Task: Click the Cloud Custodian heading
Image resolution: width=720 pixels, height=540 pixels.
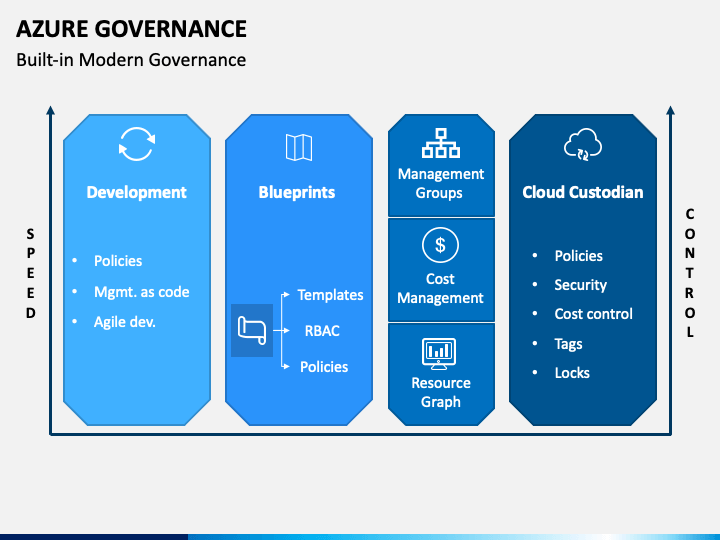Action: pyautogui.click(x=583, y=192)
